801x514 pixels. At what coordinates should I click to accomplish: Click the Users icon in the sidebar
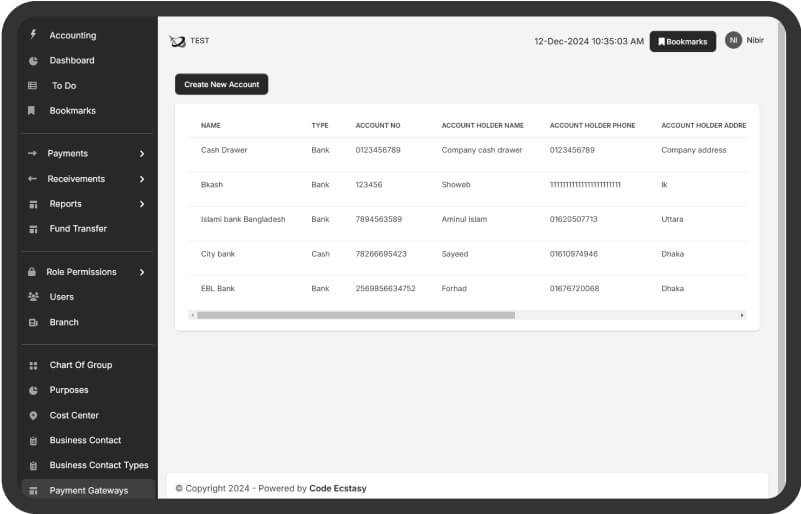pyautogui.click(x=33, y=297)
